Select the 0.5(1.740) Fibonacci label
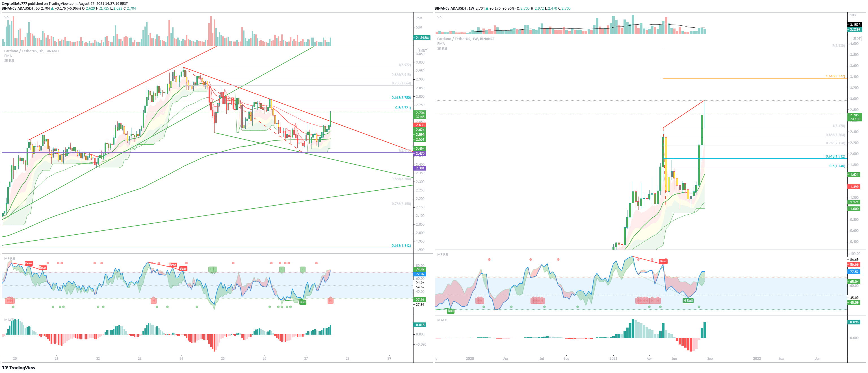868x373 pixels. [837, 166]
